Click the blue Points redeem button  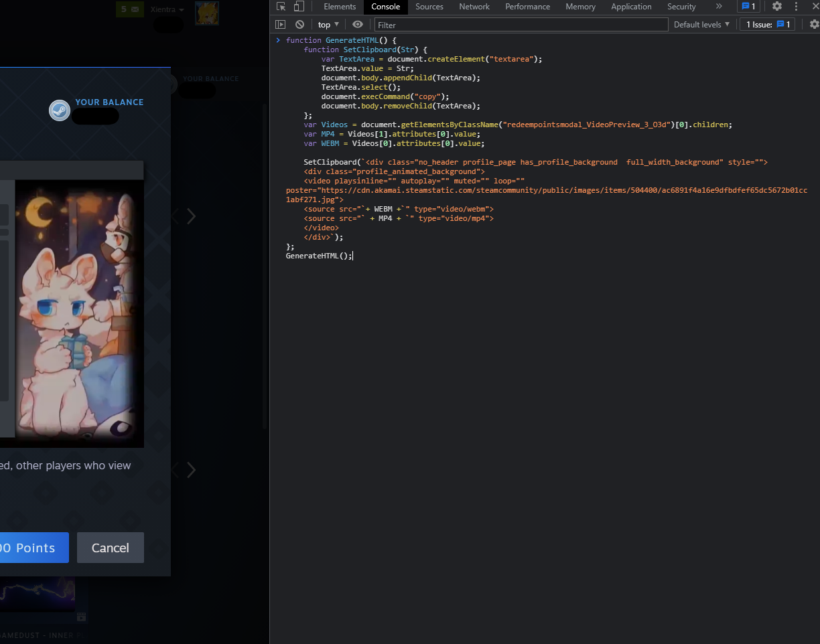point(34,548)
